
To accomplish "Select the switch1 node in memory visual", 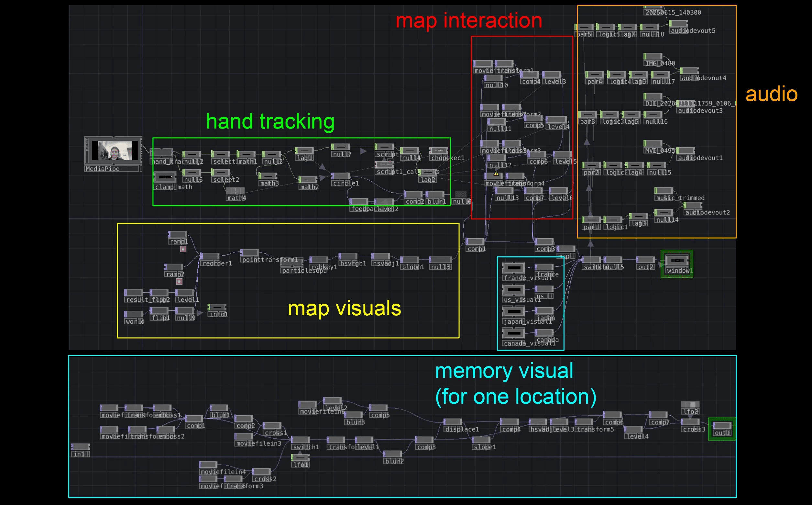I will (300, 440).
